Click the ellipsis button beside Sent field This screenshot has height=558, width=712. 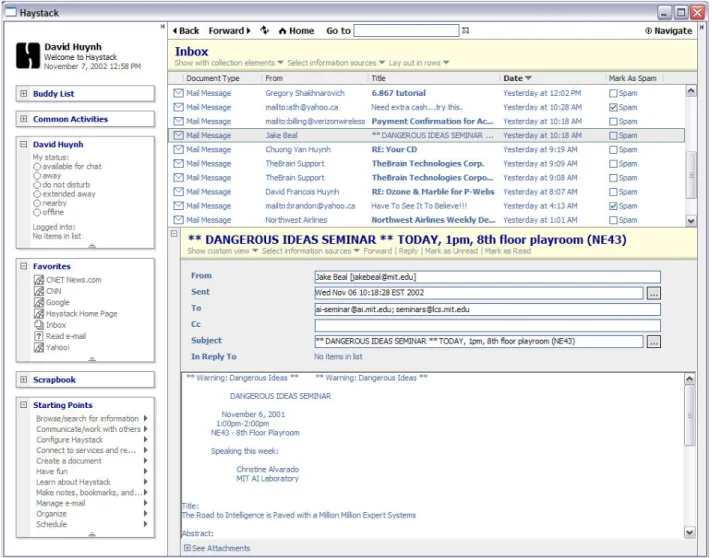coord(653,293)
